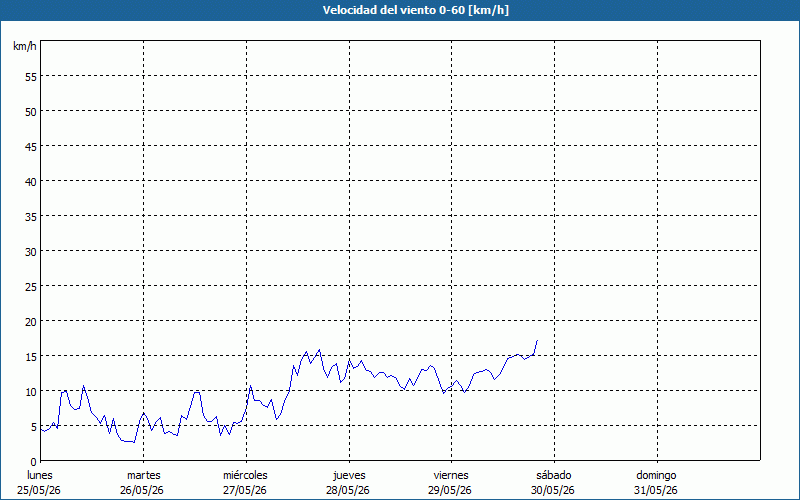Viewport: 800px width, 500px height.
Task: Click the 'lunes' day label
Action: click(40, 475)
